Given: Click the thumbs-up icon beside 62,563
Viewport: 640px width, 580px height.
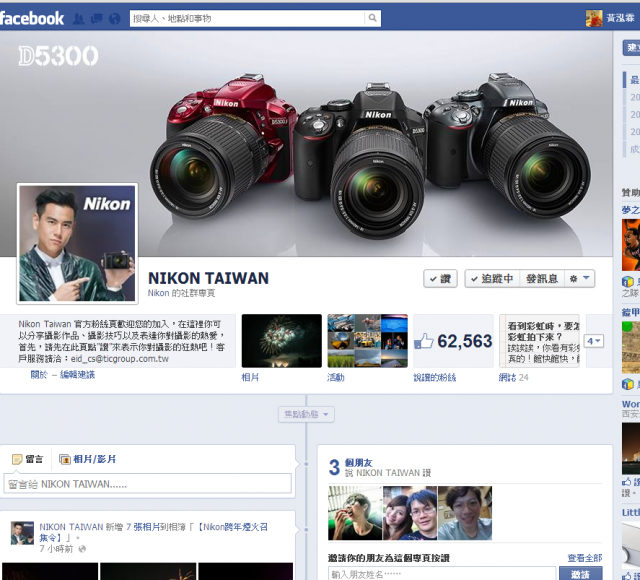Looking at the screenshot, I should click(x=424, y=341).
